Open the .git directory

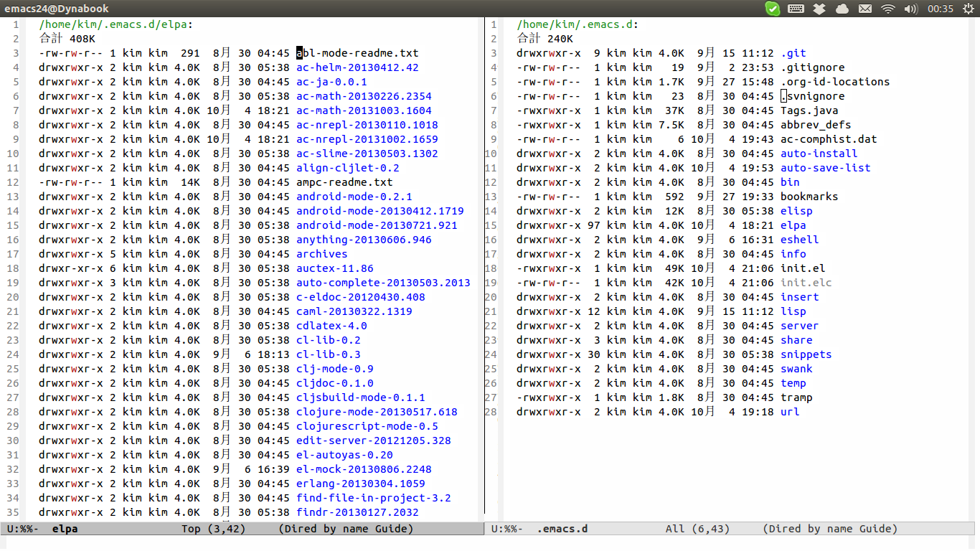793,53
